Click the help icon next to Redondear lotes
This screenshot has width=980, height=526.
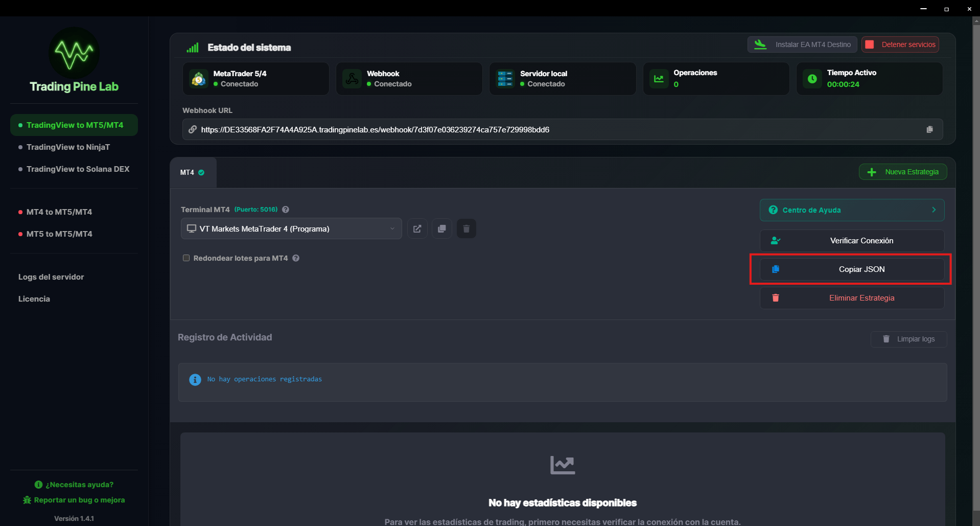pos(296,258)
